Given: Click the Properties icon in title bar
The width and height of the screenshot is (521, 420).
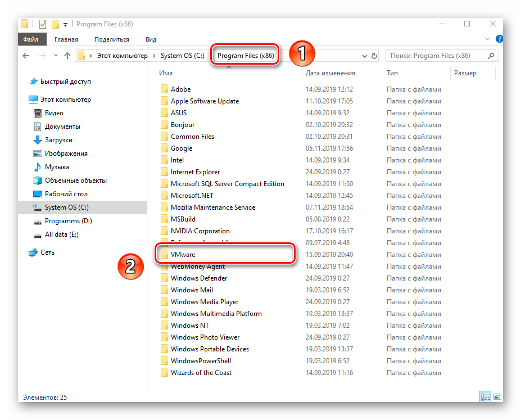Looking at the screenshot, I should pos(43,24).
